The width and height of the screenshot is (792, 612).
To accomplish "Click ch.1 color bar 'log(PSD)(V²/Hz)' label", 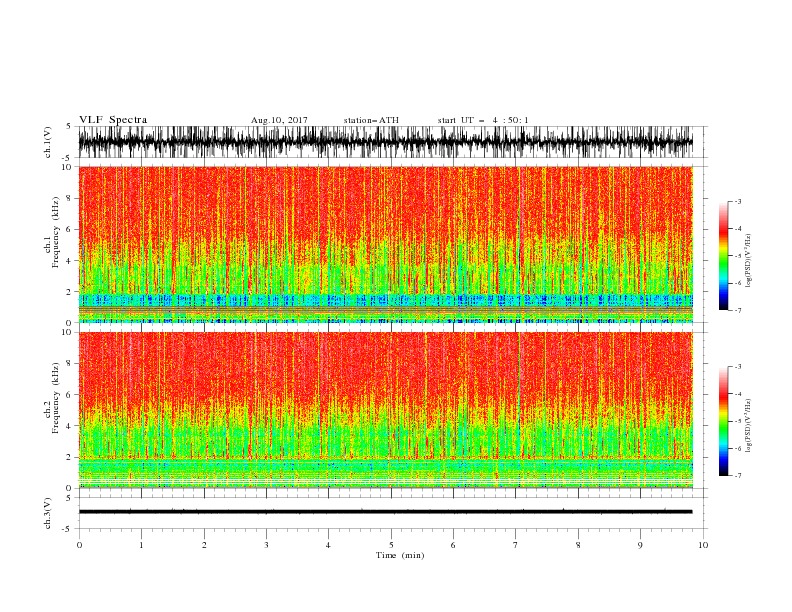I will click(749, 261).
